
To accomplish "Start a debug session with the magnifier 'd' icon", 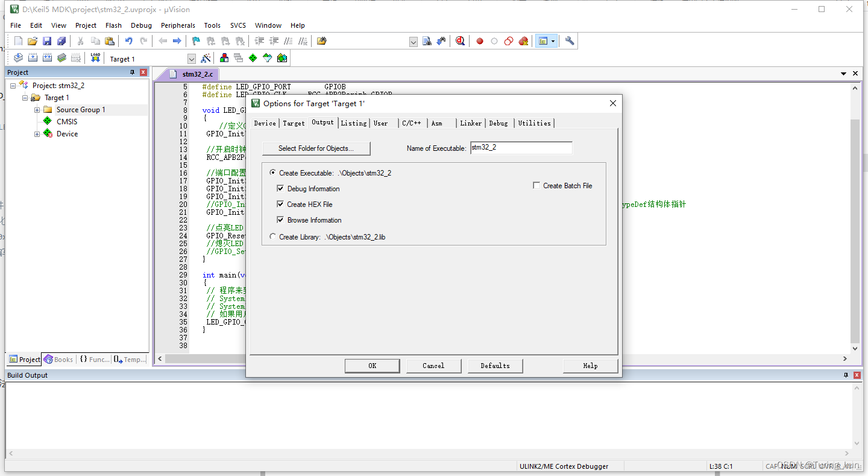I will coord(461,41).
